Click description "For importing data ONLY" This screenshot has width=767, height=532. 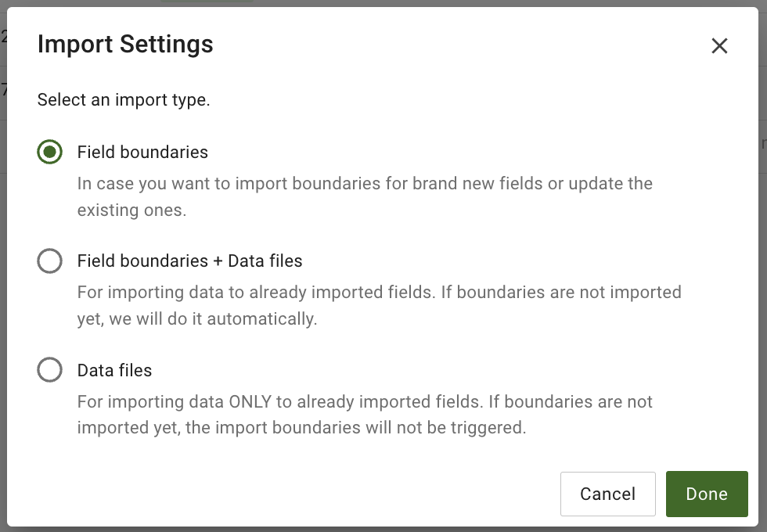click(x=364, y=402)
